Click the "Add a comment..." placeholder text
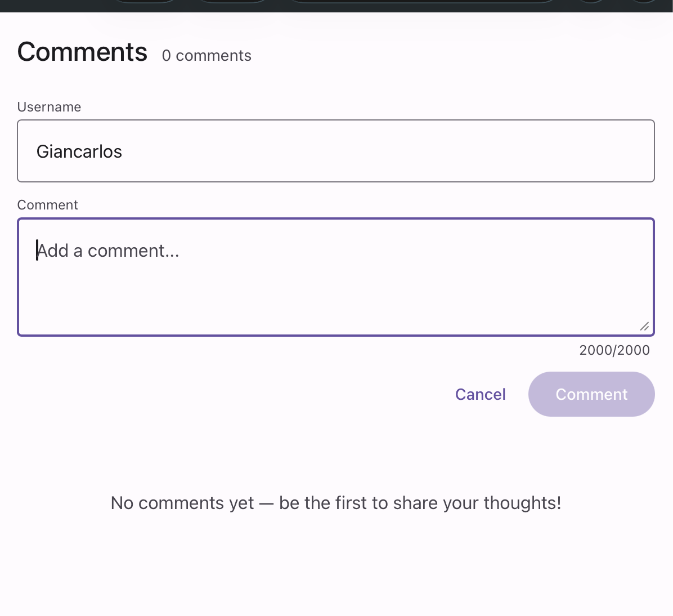This screenshot has height=616, width=673. coord(108,251)
